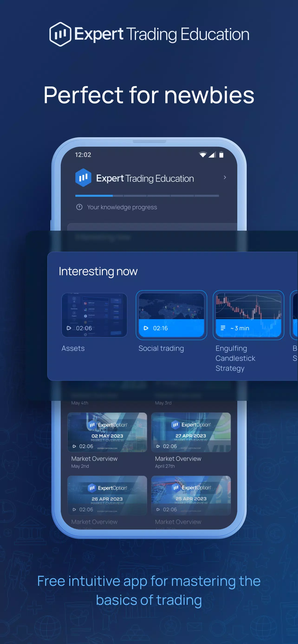Select 'Market Overview' title dated April 27th

coord(178,459)
